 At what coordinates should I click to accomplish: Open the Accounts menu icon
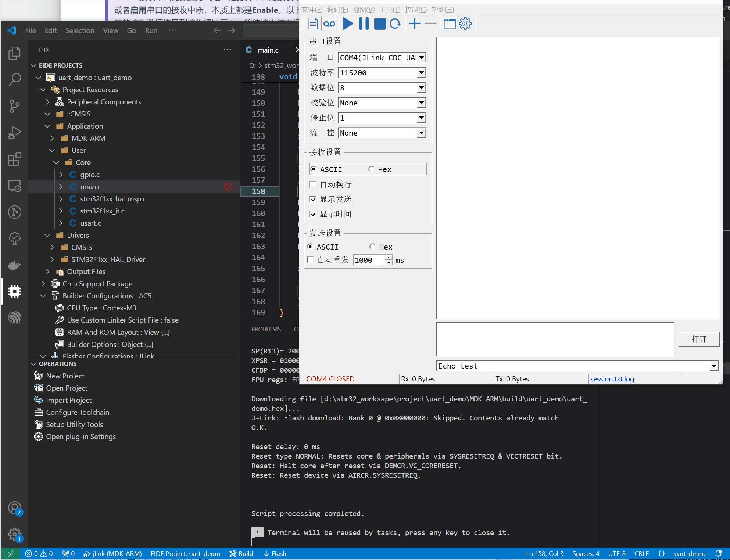click(x=15, y=509)
